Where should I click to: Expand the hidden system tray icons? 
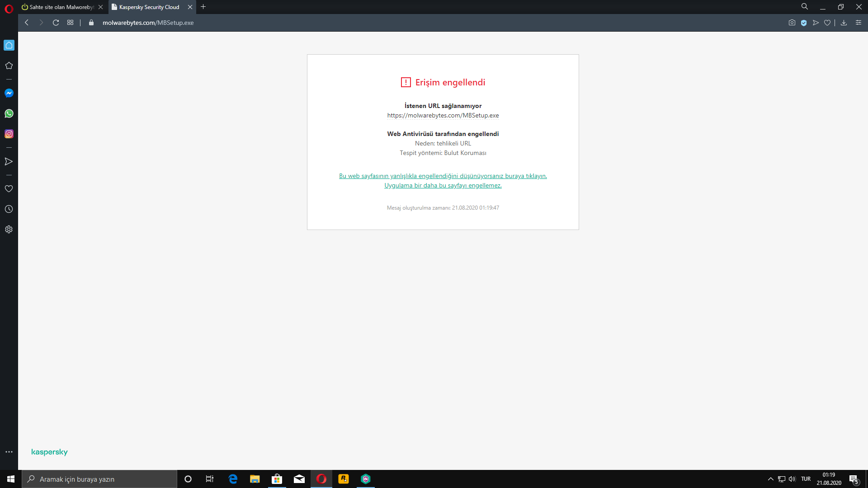pos(770,479)
